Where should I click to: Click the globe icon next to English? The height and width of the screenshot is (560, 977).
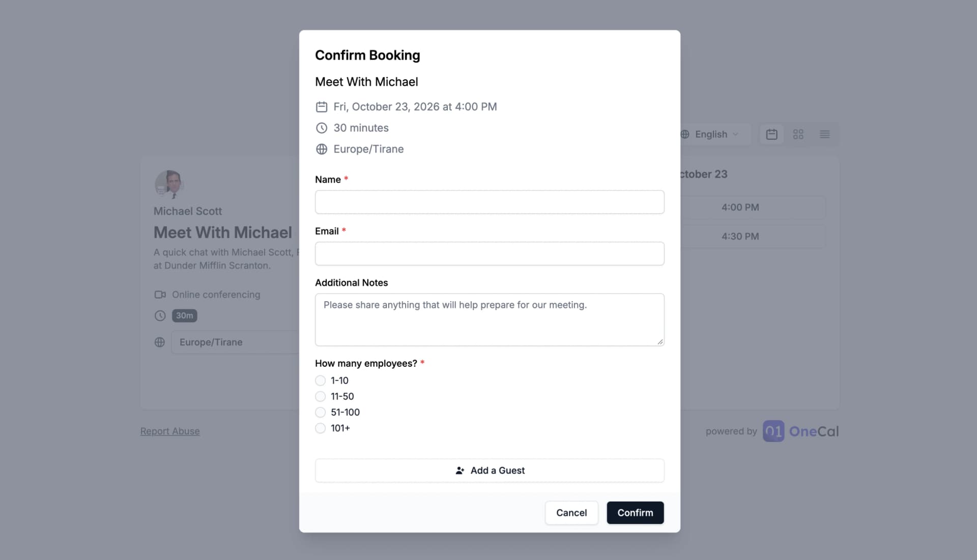[685, 134]
